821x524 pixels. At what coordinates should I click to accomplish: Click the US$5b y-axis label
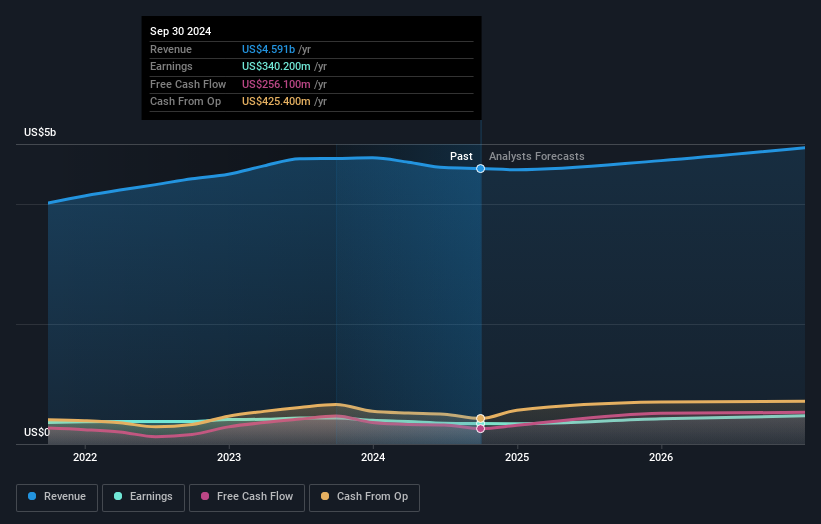(40, 132)
